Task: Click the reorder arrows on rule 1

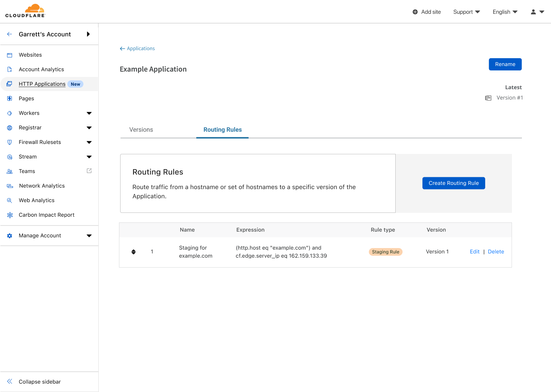Action: pyautogui.click(x=134, y=252)
